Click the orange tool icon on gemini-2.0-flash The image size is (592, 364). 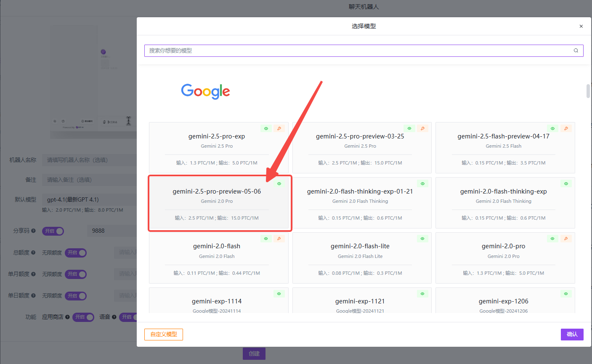[x=279, y=239]
